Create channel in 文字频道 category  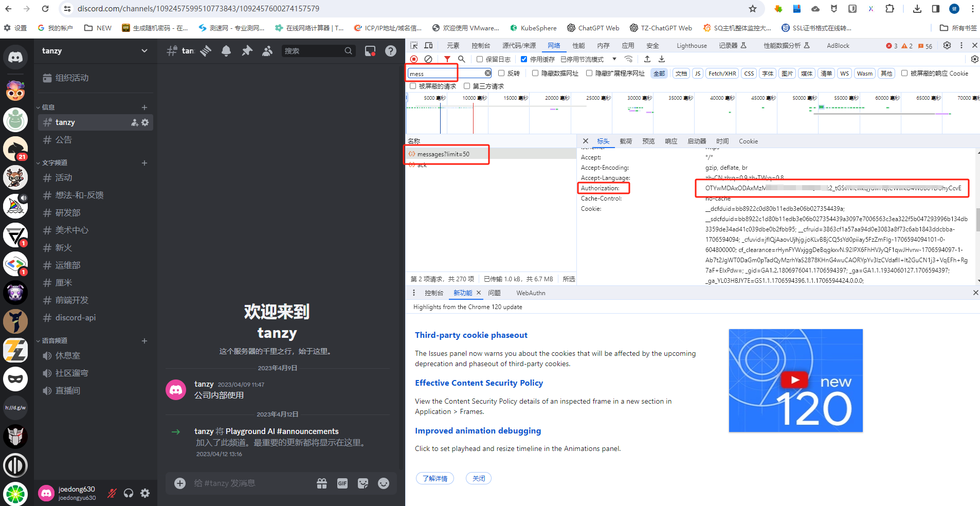[144, 163]
